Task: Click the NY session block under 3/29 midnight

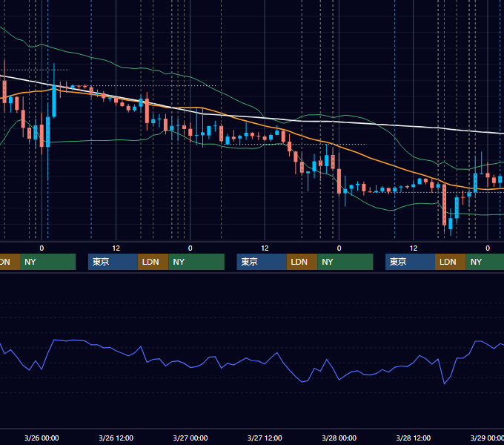Action: pos(485,262)
